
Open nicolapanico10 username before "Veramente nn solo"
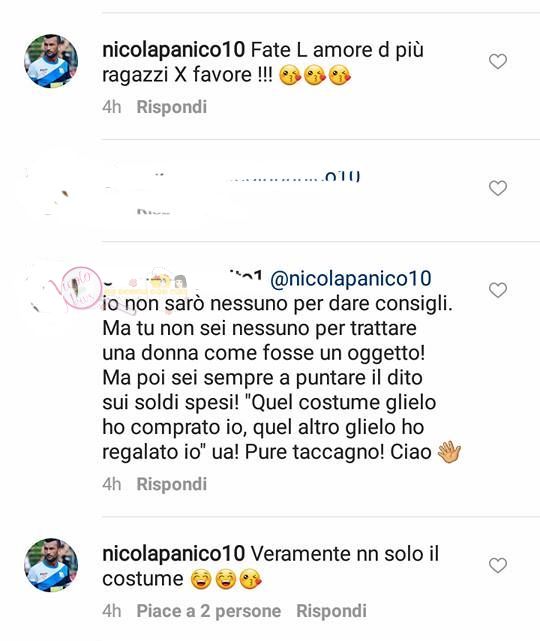click(173, 554)
